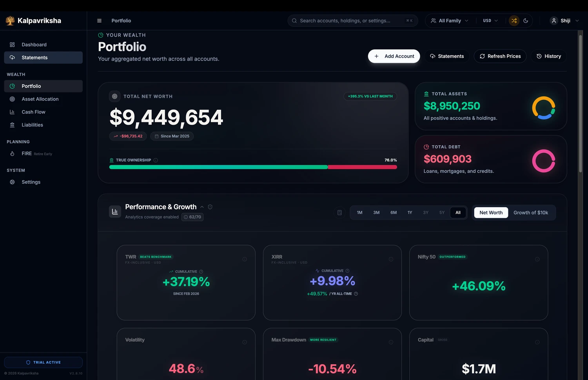588x380 pixels.
Task: Click XIRR Cumulative help icon
Action: click(x=347, y=271)
